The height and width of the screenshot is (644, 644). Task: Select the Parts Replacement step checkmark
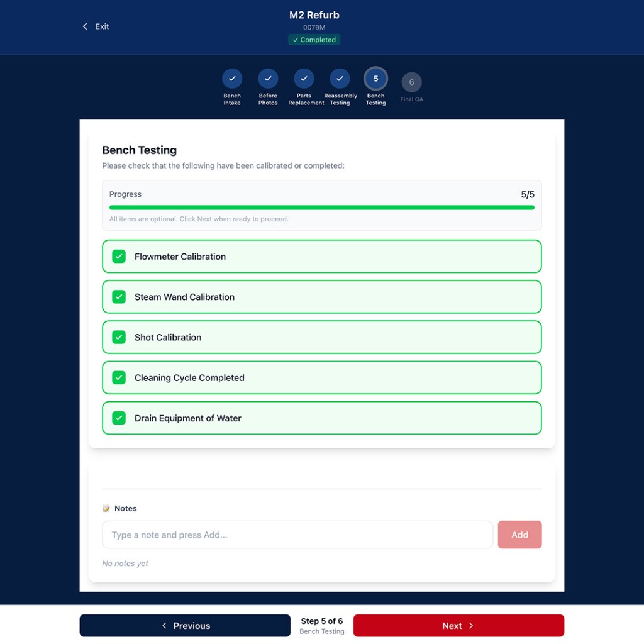(x=304, y=79)
